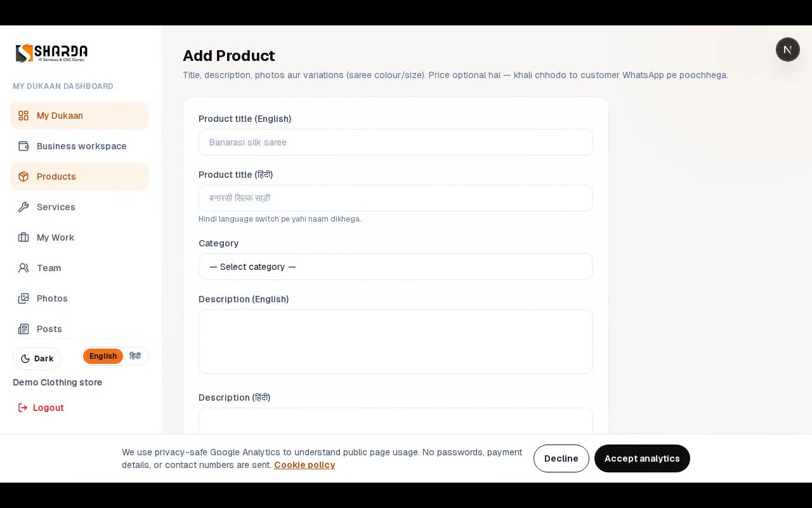Click the Posts newspaper icon
The height and width of the screenshot is (508, 812).
[x=23, y=329]
